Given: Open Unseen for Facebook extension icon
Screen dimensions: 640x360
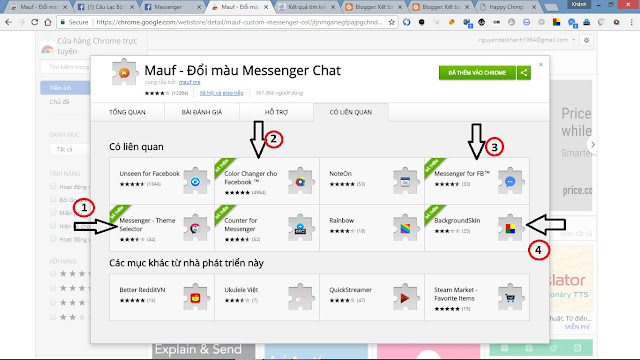Looking at the screenshot, I should (x=196, y=182).
